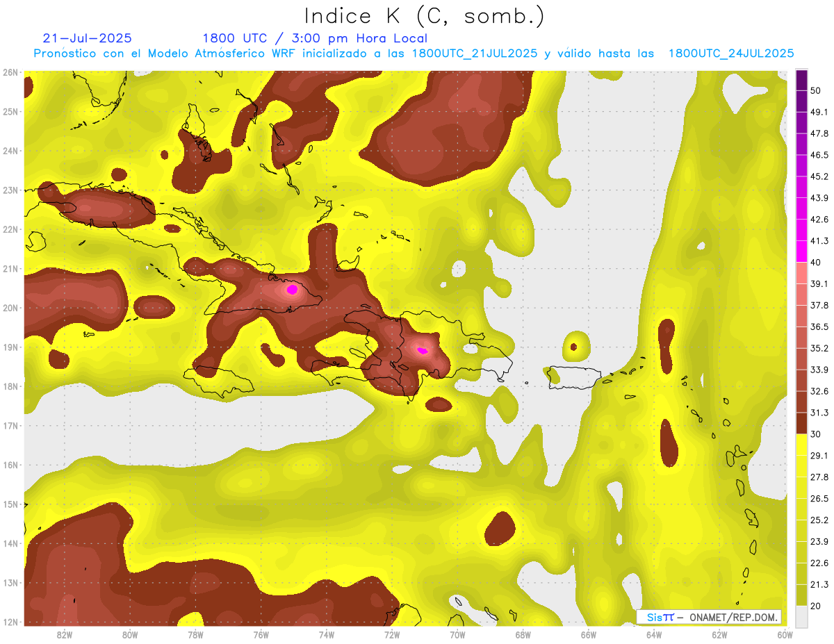Click the '14N' latitude label
The width and height of the screenshot is (834, 644).
[10, 543]
